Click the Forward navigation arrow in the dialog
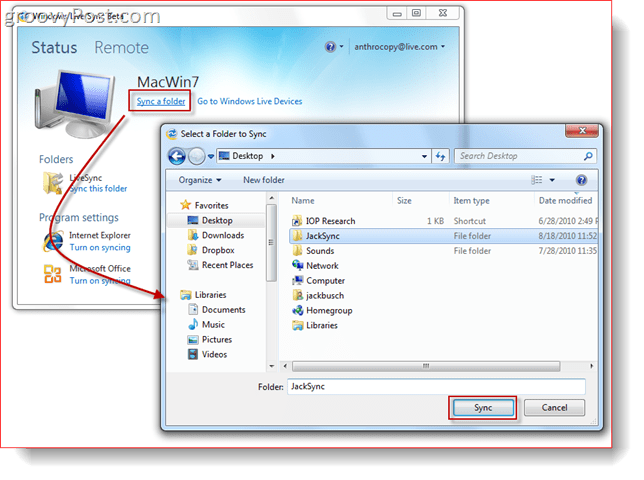 (x=196, y=156)
